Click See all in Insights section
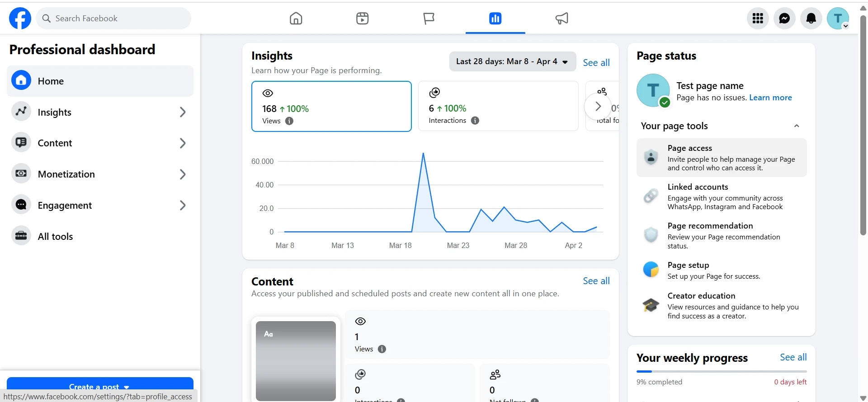 tap(596, 63)
